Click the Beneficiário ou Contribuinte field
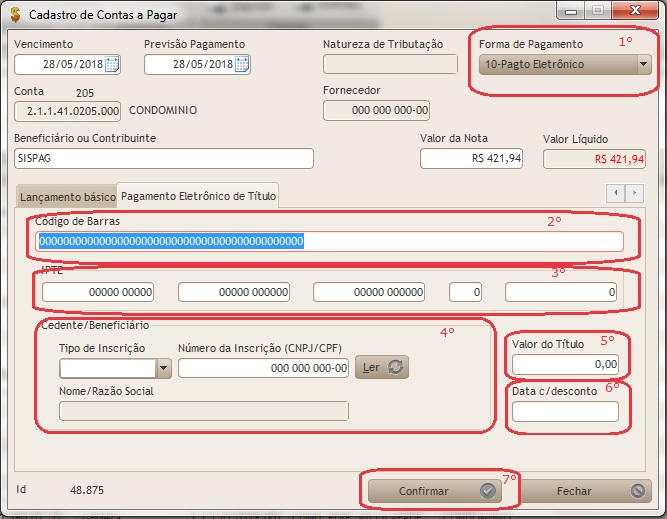The image size is (667, 519). tap(164, 158)
